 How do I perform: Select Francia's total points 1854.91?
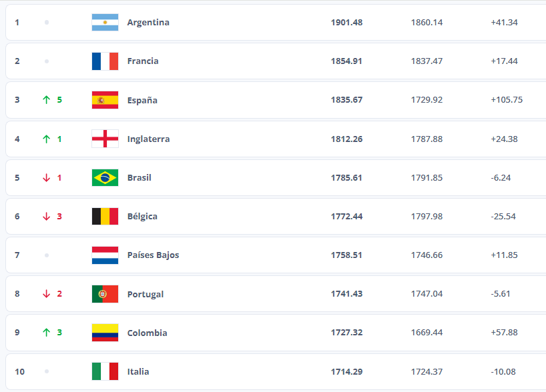click(346, 61)
